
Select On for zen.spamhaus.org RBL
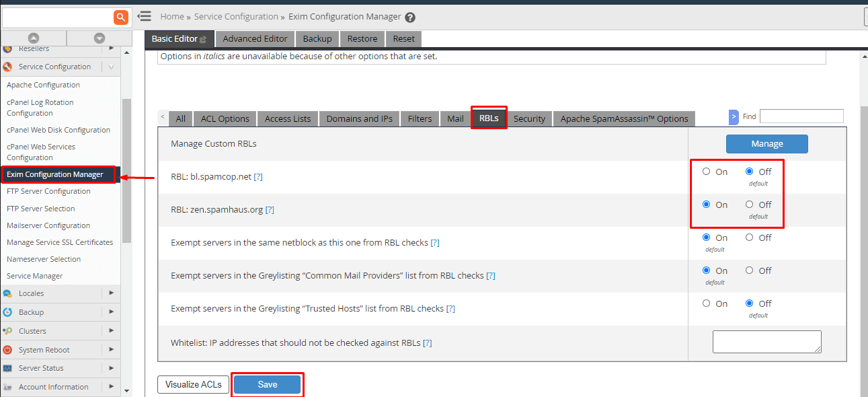(706, 205)
